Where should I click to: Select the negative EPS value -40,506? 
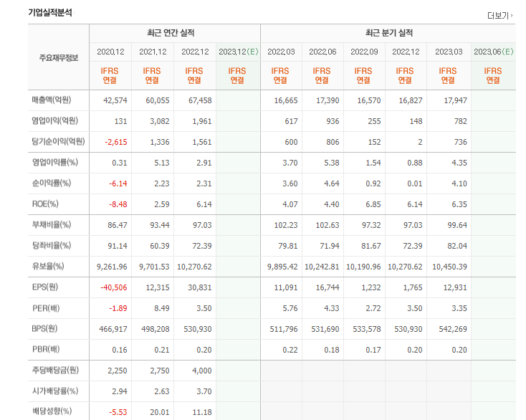click(114, 288)
